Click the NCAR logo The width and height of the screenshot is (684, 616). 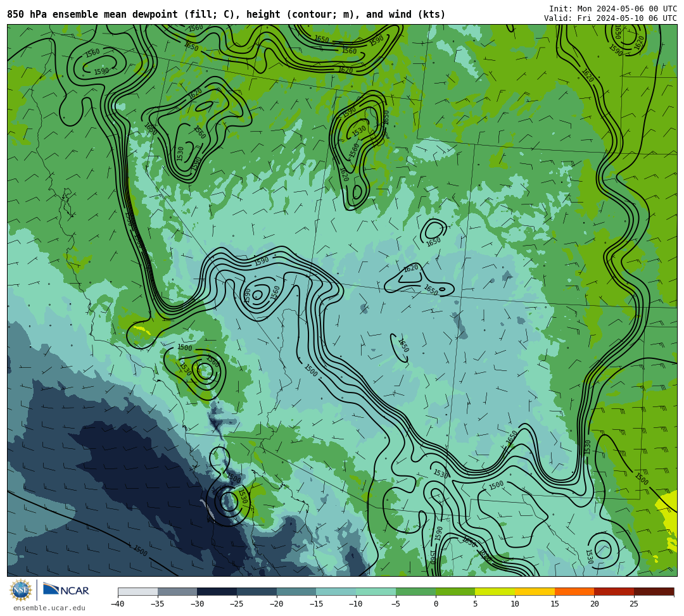(x=66, y=590)
